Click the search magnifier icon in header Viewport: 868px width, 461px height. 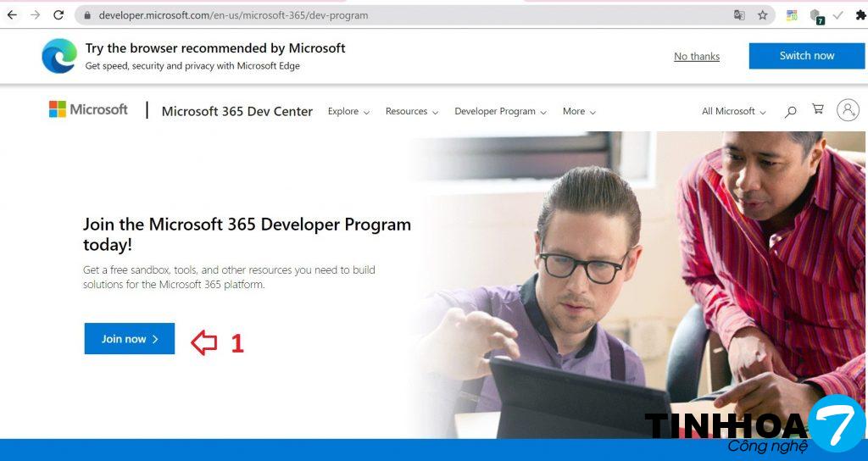pyautogui.click(x=790, y=111)
